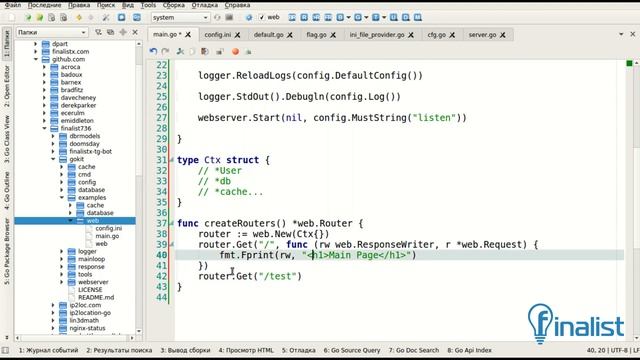This screenshot has height=360, width=640.
Task: Open the Tools menu
Action: coord(148,5)
